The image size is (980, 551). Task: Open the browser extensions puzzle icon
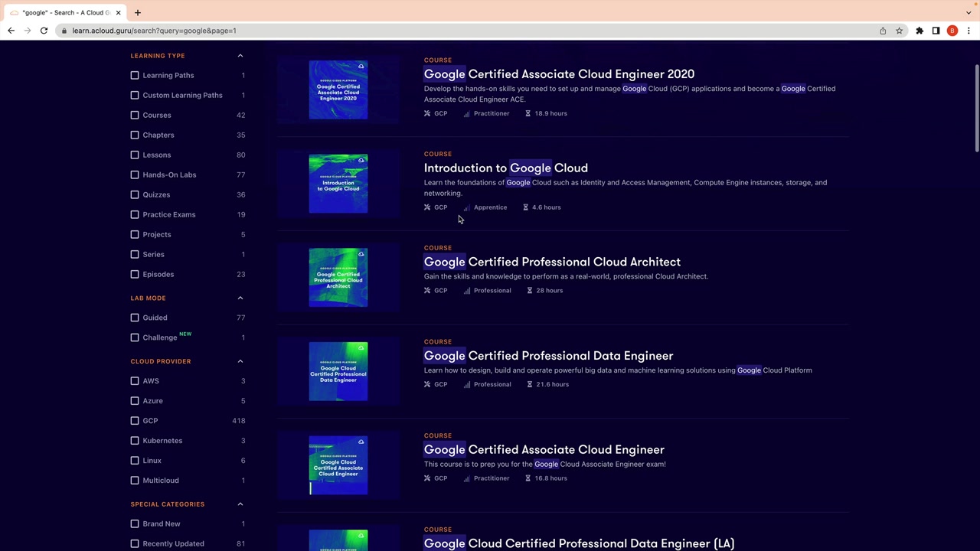pos(920,31)
